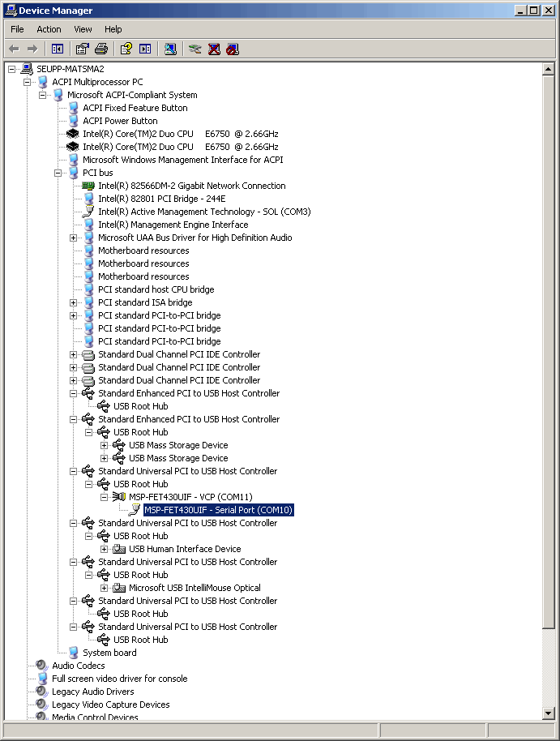Click the Back arrow toolbar icon

coord(14,49)
